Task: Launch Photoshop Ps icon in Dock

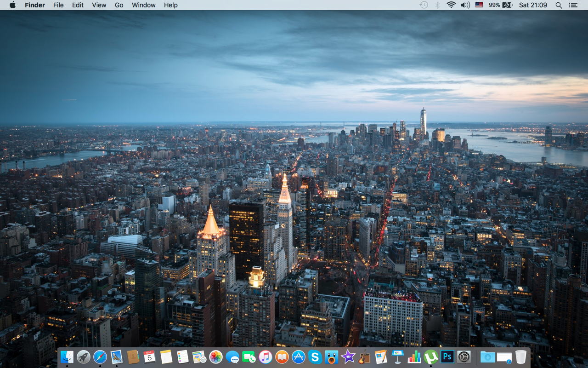Action: click(x=447, y=356)
